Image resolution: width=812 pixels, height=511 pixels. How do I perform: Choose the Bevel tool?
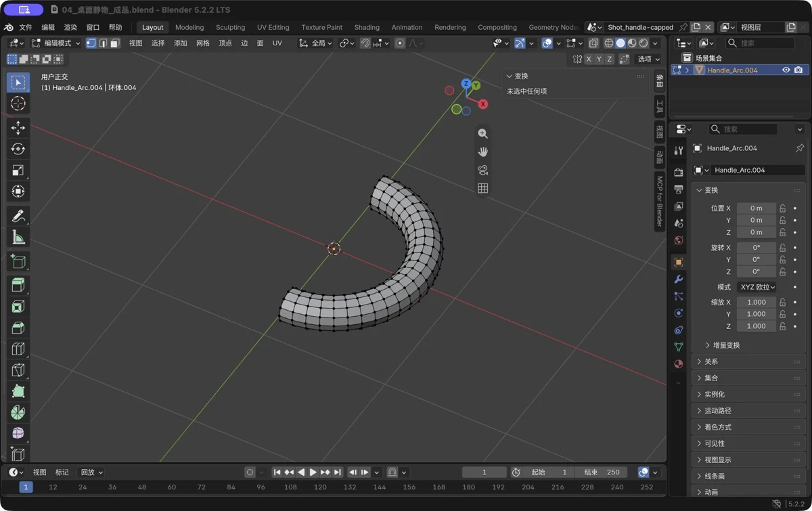click(x=18, y=328)
